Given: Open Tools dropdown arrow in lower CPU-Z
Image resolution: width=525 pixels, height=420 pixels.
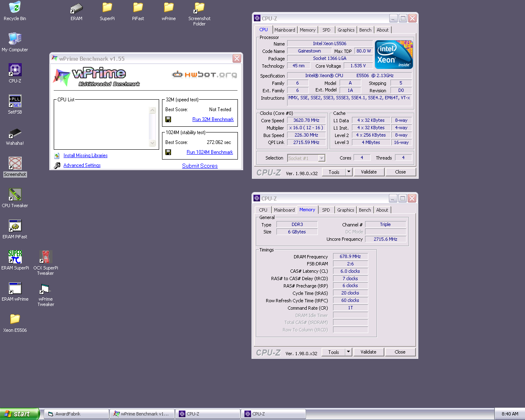Looking at the screenshot, I should click(x=349, y=352).
